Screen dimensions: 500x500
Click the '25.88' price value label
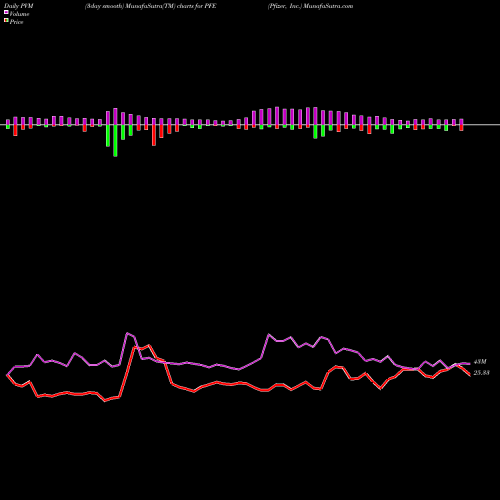pos(481,373)
